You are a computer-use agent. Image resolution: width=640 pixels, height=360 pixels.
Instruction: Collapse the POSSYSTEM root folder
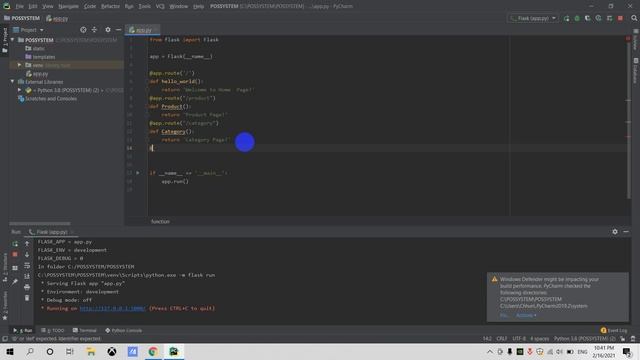[13, 40]
